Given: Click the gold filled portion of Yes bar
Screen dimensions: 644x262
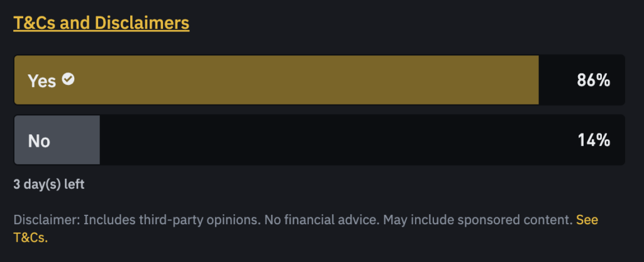Looking at the screenshot, I should 277,80.
